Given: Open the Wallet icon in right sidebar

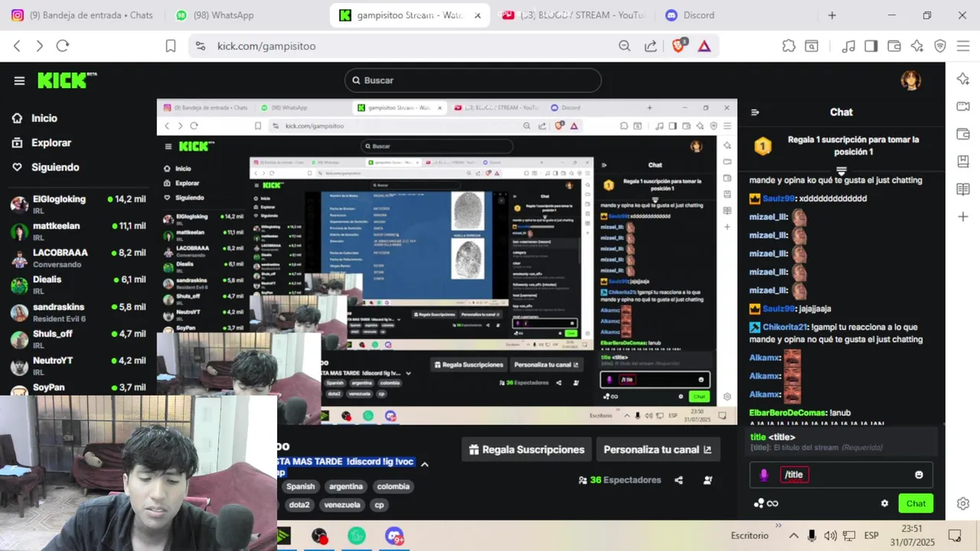Looking at the screenshot, I should pos(963,134).
